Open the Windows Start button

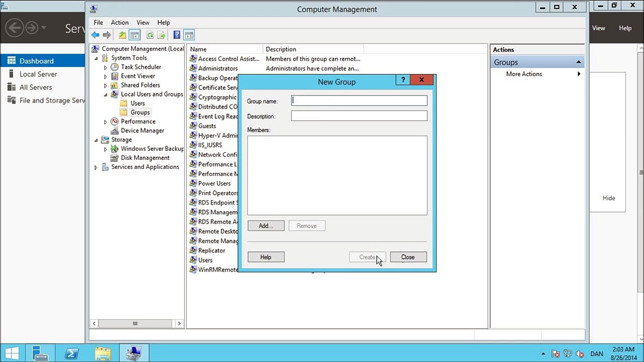(12, 353)
